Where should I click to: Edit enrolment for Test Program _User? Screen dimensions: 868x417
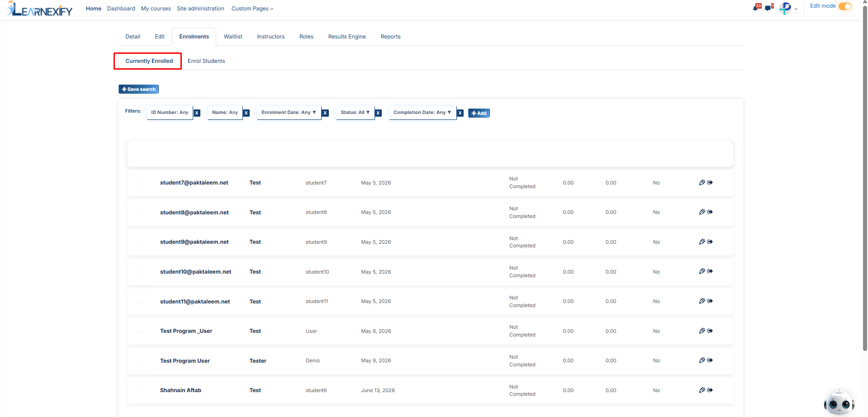coord(702,331)
